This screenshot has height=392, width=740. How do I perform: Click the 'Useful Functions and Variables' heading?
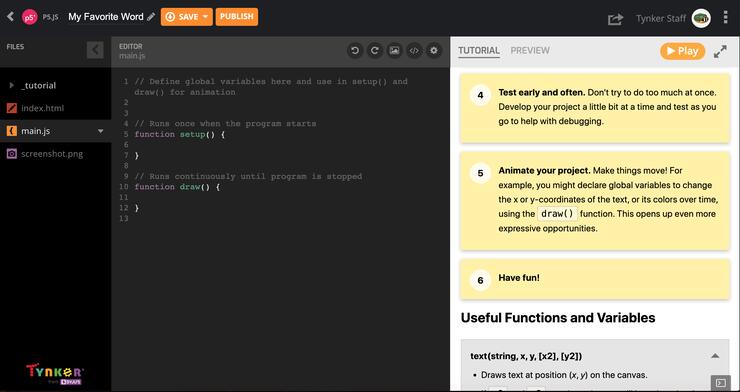(x=558, y=318)
